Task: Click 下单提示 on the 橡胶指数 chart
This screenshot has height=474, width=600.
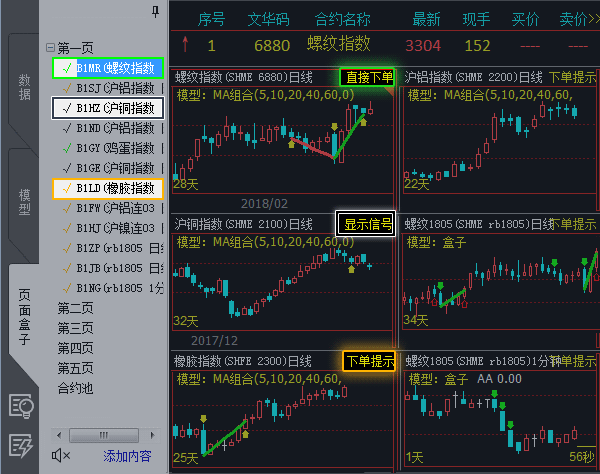Action: [x=369, y=360]
